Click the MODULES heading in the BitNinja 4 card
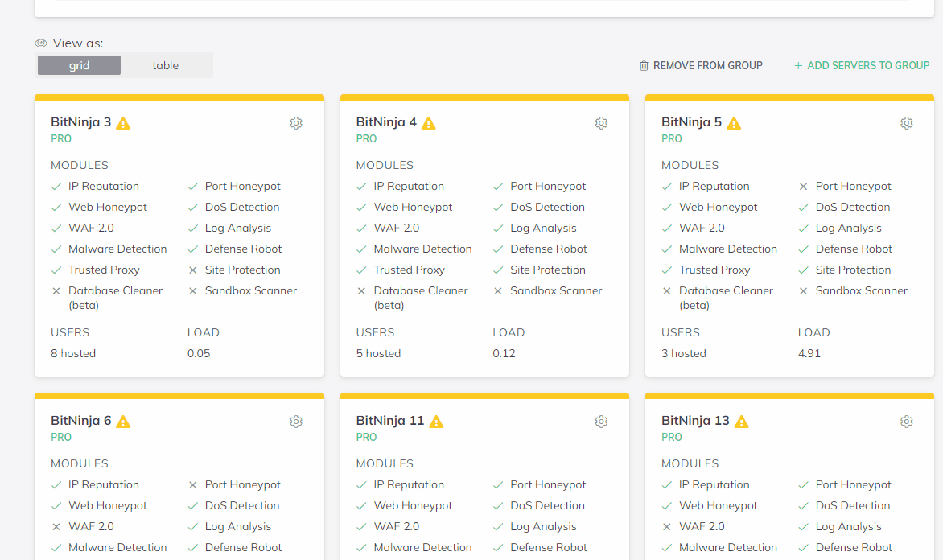The image size is (943, 560). tap(385, 166)
